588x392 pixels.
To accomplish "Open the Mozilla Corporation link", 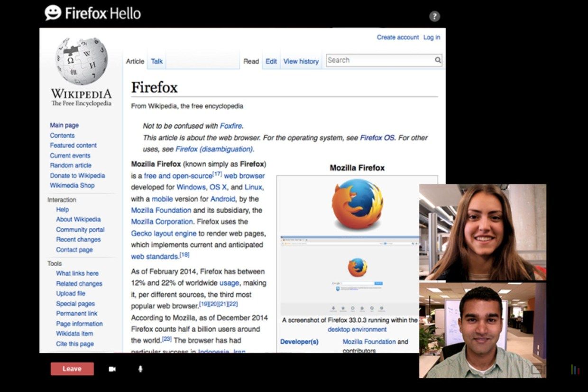I will pos(162,222).
